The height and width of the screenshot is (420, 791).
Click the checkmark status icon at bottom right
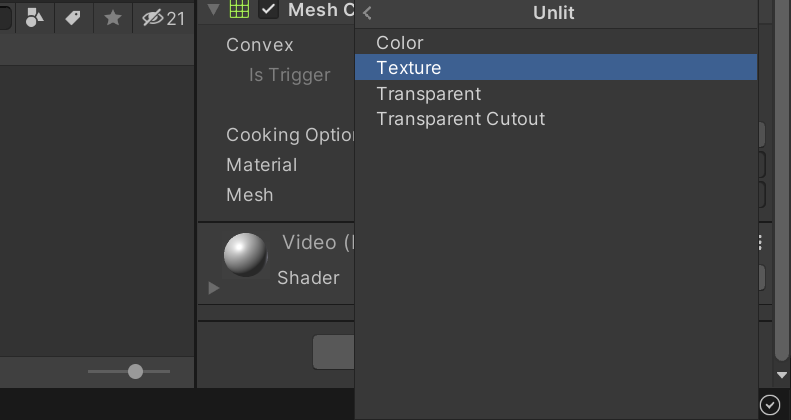[769, 404]
